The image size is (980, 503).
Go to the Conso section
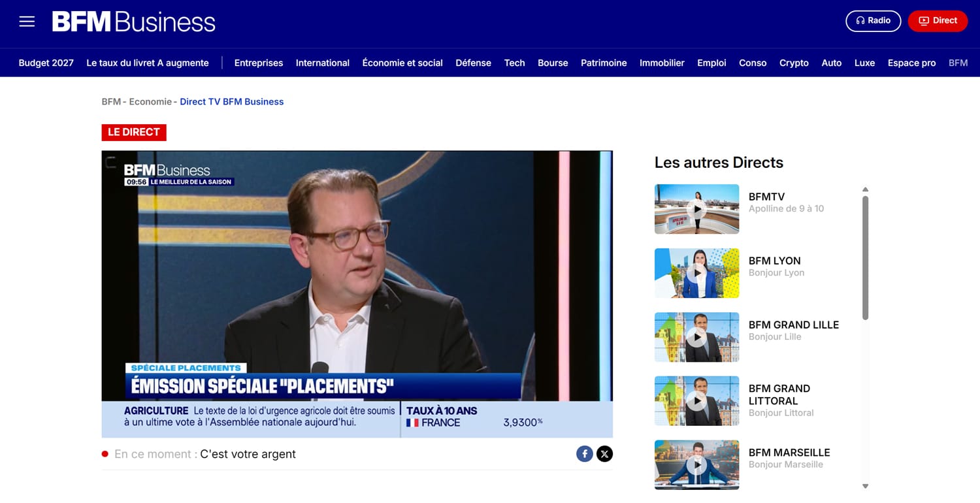[x=753, y=63]
